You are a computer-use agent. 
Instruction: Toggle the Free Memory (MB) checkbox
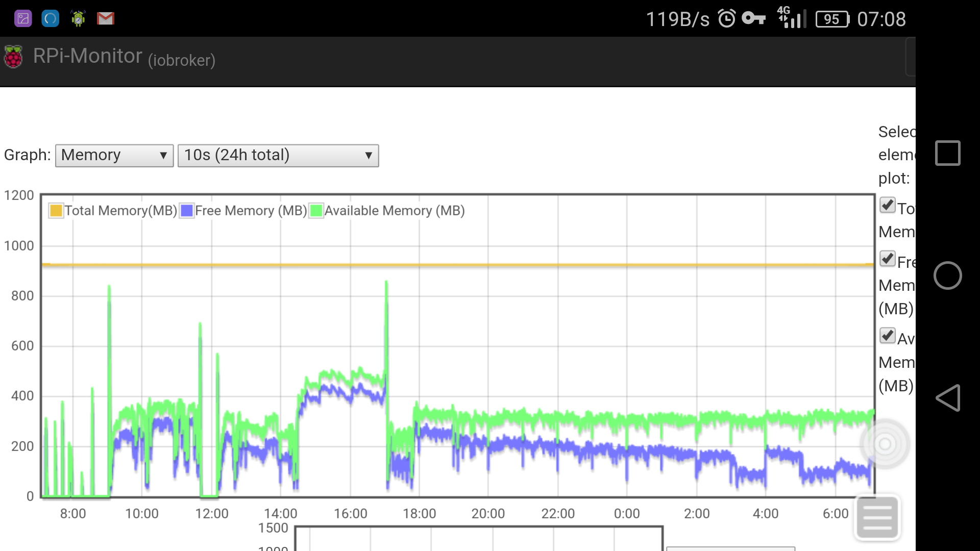point(888,259)
